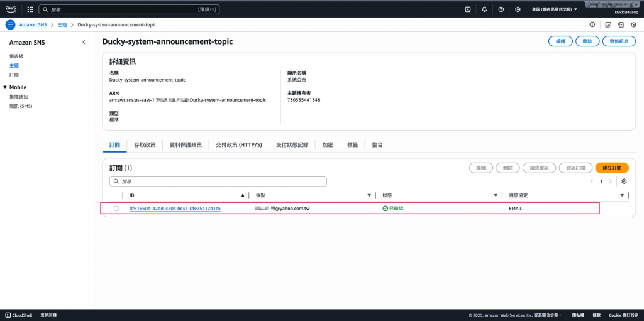Click page number 1 in pagination

pos(601,182)
